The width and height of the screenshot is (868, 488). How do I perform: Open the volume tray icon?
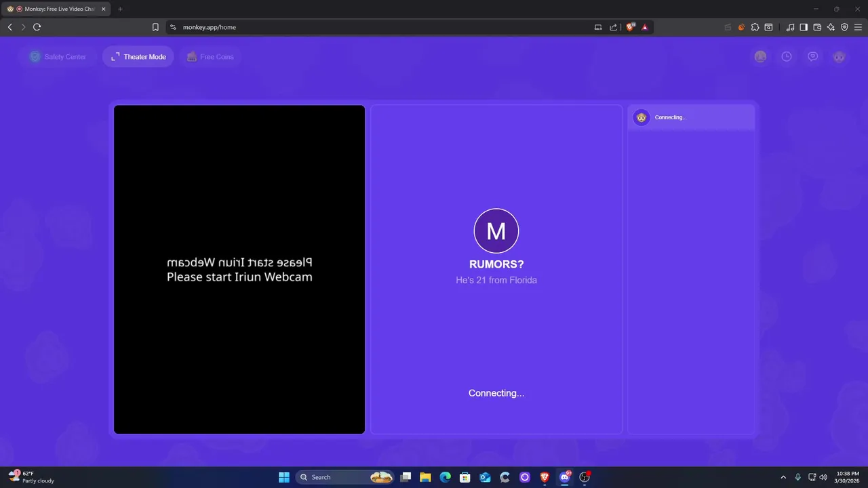(823, 477)
